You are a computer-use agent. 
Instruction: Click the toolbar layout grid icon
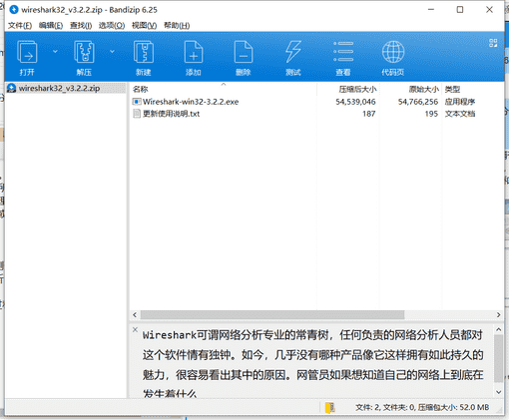point(493,43)
